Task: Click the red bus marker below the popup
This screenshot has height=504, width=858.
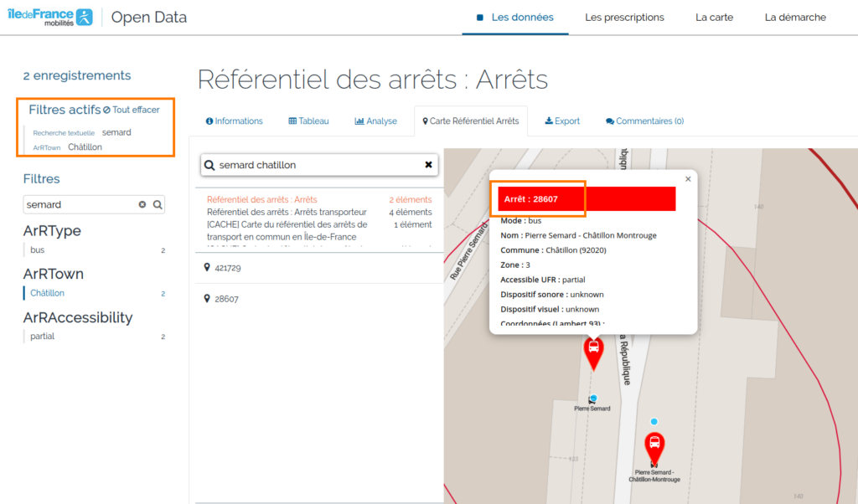Action: (593, 350)
